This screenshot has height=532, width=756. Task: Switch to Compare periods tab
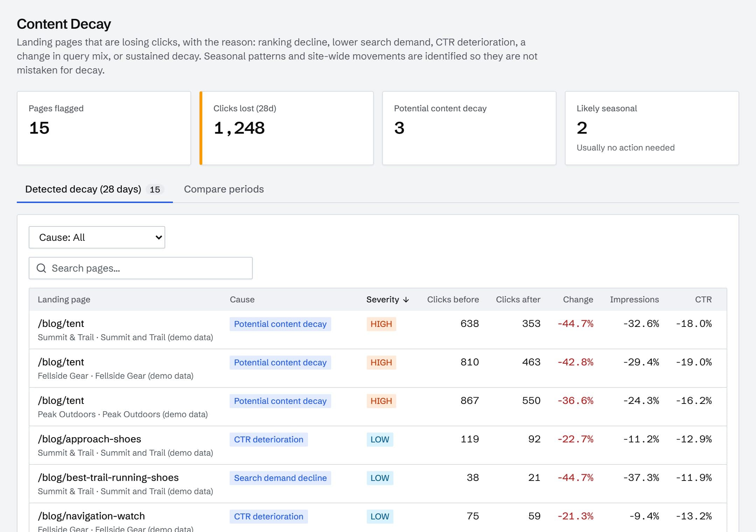(224, 189)
